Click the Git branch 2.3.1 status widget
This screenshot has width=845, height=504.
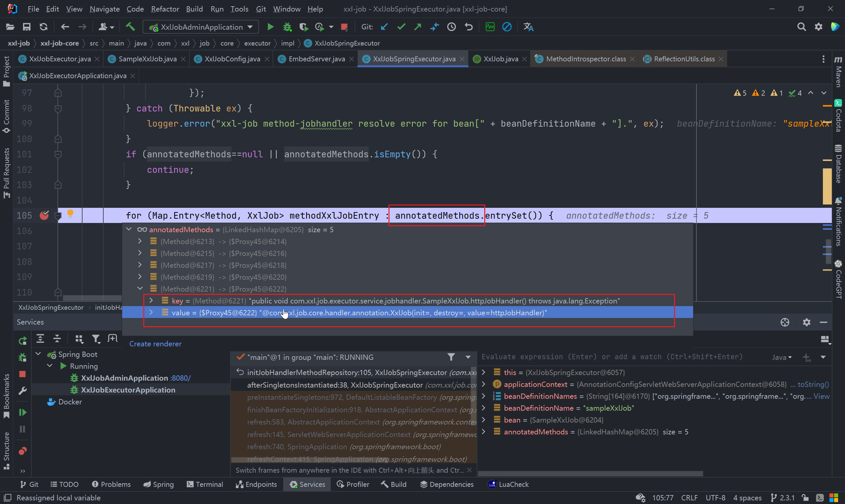(782, 497)
